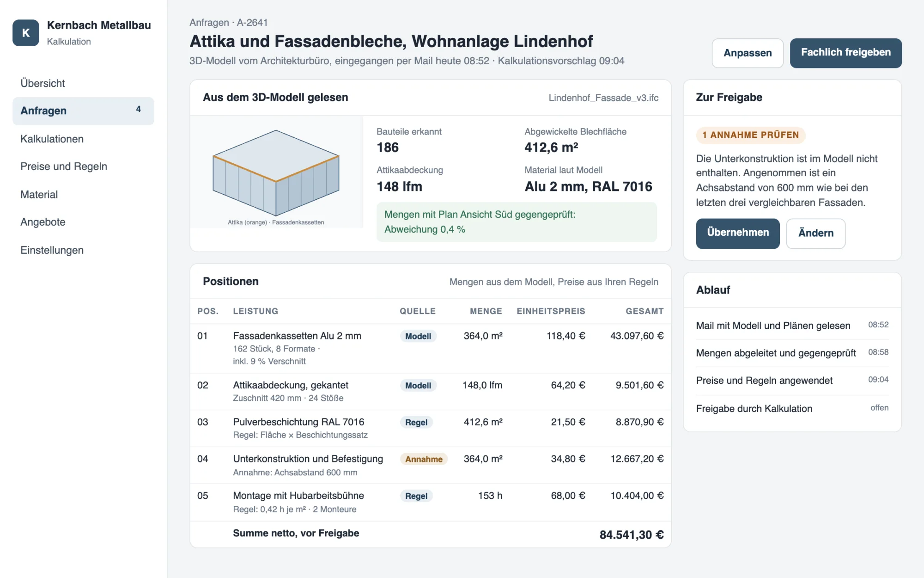Click the green Abweichung 0,4 % notice
This screenshot has height=578, width=924.
(517, 222)
